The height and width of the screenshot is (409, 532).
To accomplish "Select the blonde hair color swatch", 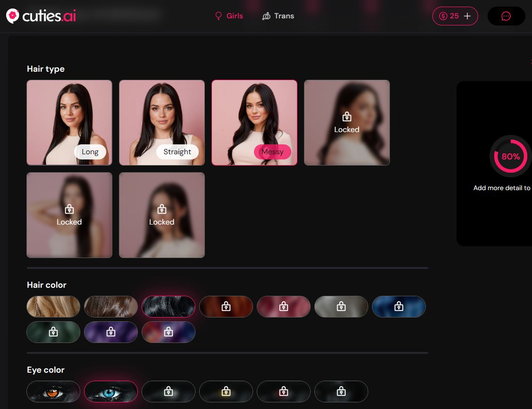I will (53, 307).
